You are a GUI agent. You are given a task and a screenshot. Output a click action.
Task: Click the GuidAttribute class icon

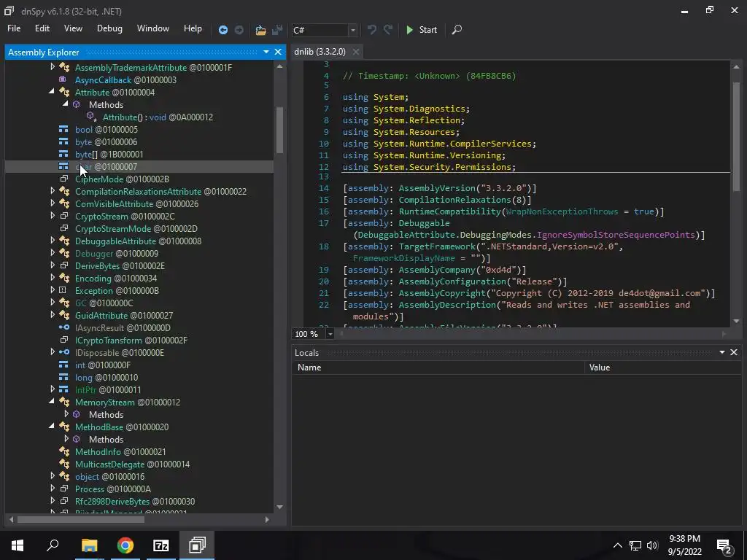(x=64, y=315)
